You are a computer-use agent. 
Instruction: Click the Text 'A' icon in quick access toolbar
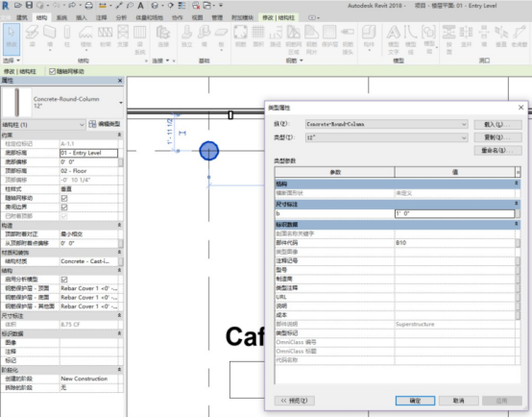coord(140,6)
